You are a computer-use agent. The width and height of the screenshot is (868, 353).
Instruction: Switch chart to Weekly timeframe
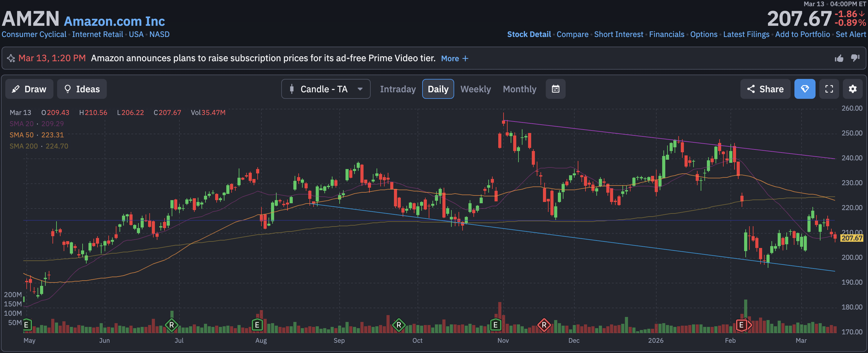(x=476, y=89)
